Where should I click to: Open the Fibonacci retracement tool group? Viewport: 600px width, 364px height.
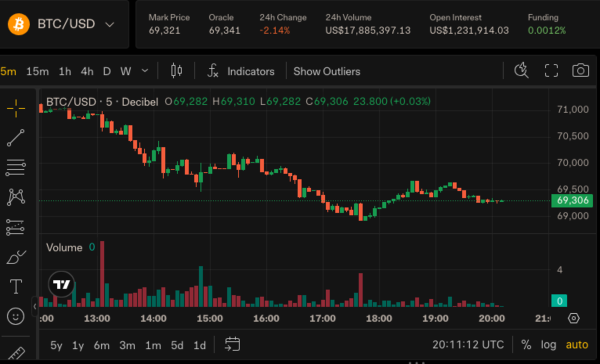click(16, 167)
